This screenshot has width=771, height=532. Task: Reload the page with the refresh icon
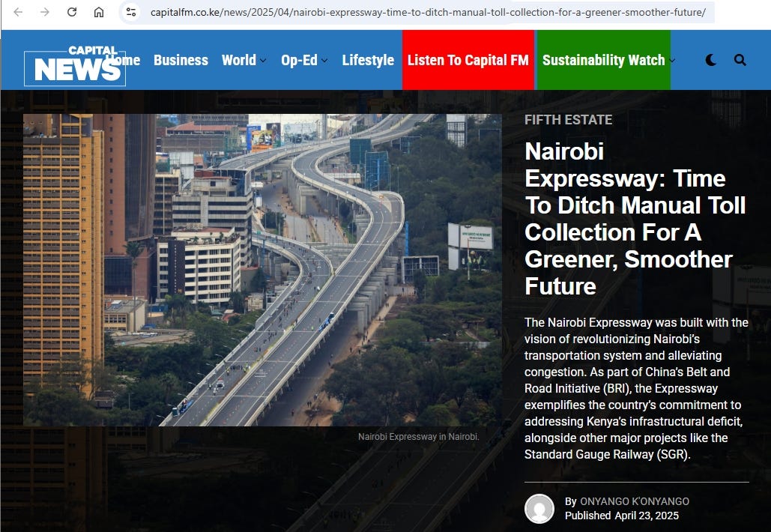pyautogui.click(x=72, y=12)
